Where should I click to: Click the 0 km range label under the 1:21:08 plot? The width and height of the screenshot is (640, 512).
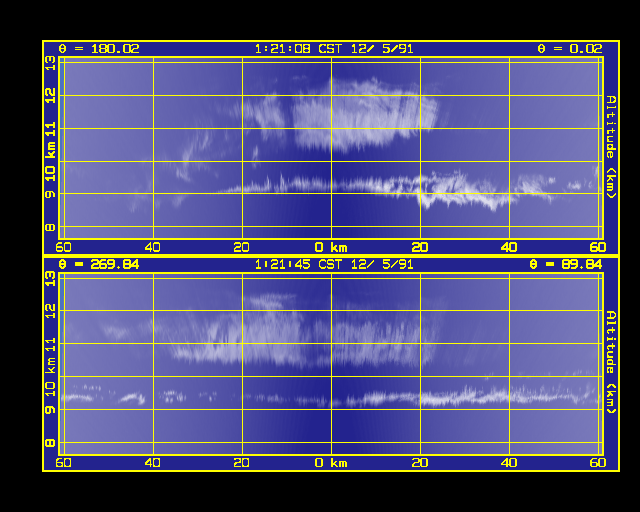tap(331, 247)
